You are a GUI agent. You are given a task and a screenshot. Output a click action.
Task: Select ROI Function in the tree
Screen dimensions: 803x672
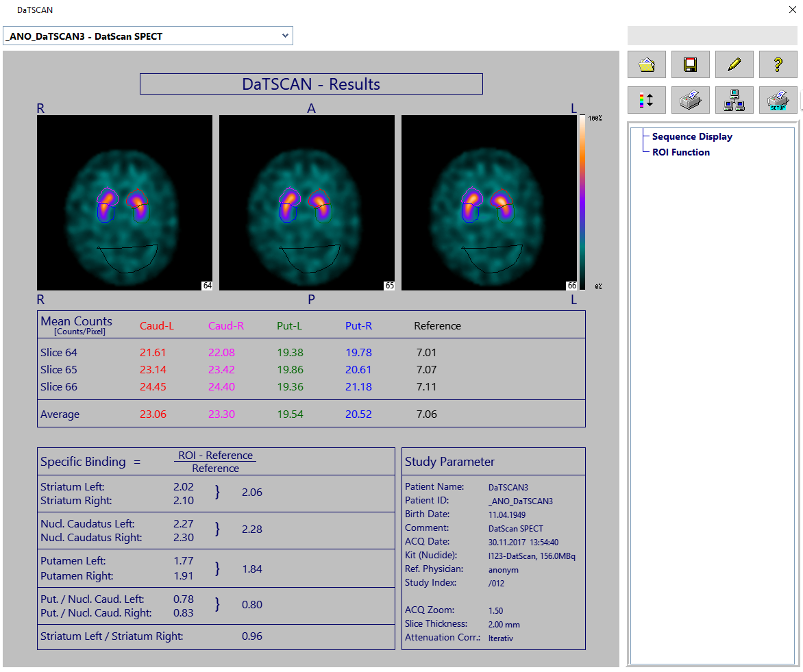tap(680, 152)
